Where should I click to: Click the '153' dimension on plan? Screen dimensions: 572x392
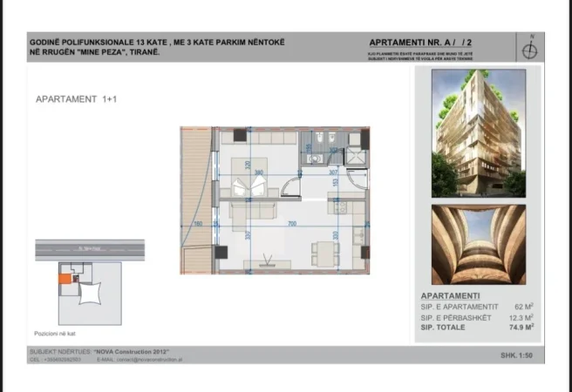[x=336, y=182]
